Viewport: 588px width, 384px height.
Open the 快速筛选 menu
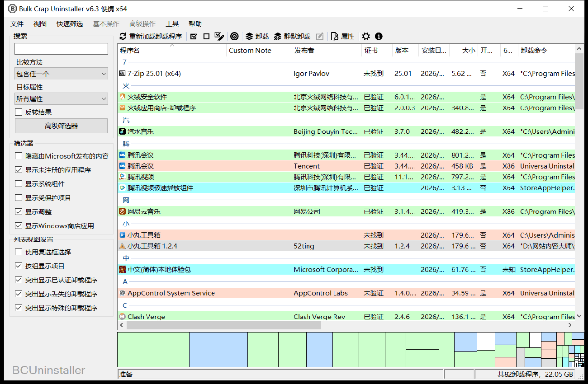tap(70, 24)
